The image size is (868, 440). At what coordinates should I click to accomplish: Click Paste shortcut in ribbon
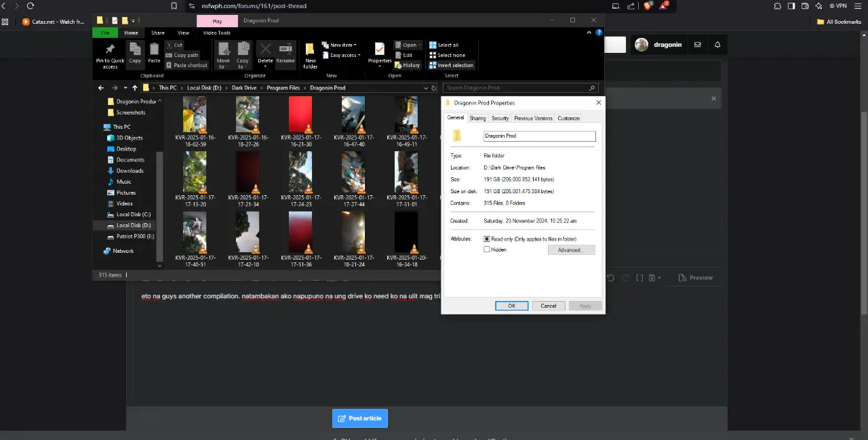point(186,65)
